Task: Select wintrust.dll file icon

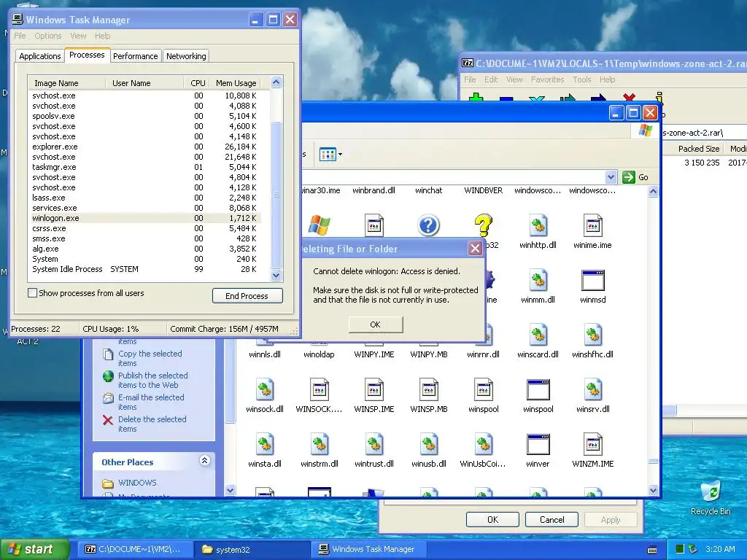Action: point(374,444)
